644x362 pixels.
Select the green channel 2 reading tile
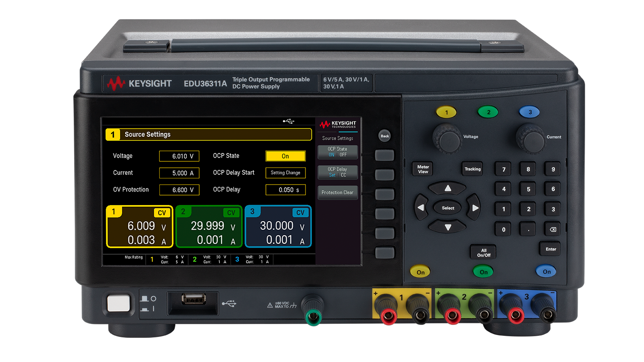tap(209, 226)
